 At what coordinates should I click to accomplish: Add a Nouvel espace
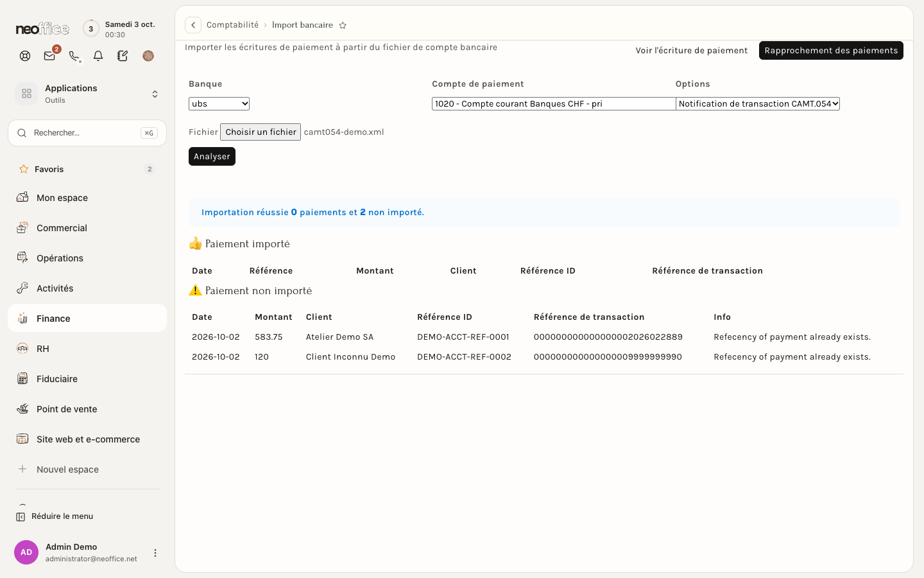tap(87, 469)
